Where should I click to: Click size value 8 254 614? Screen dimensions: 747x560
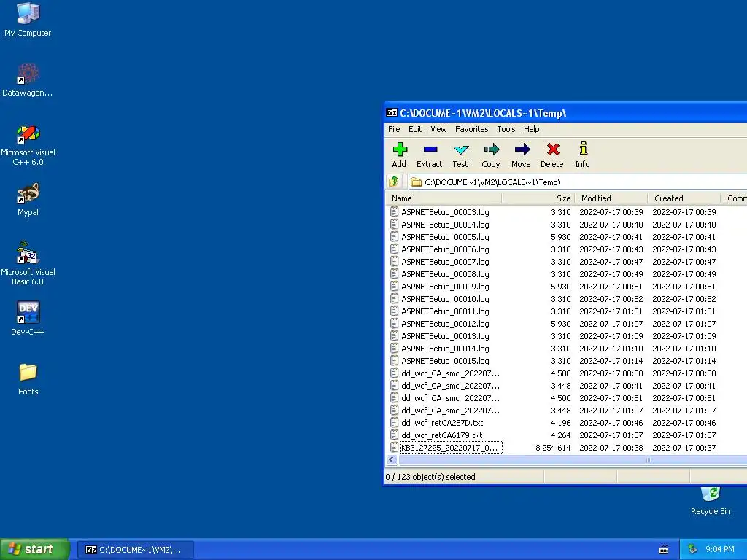point(553,447)
